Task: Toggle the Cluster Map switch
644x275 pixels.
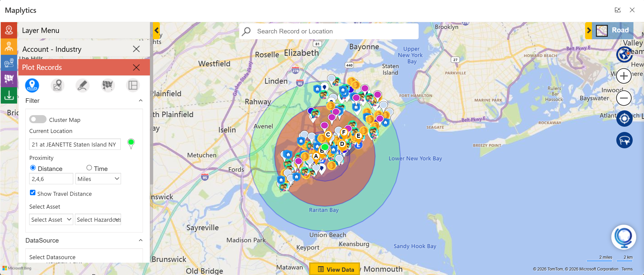Action: pos(38,119)
